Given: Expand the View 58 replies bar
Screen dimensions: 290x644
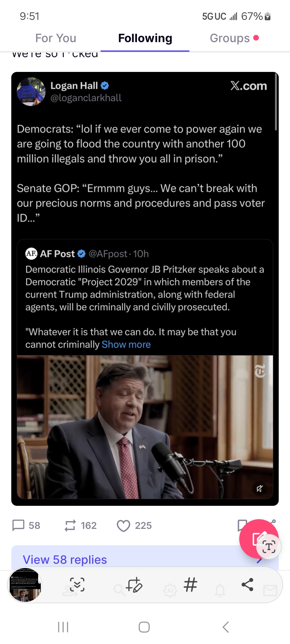Looking at the screenshot, I should (x=65, y=560).
